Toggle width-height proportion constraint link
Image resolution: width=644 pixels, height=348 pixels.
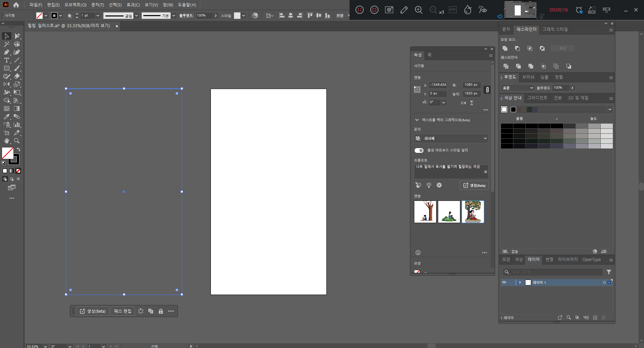(x=487, y=89)
